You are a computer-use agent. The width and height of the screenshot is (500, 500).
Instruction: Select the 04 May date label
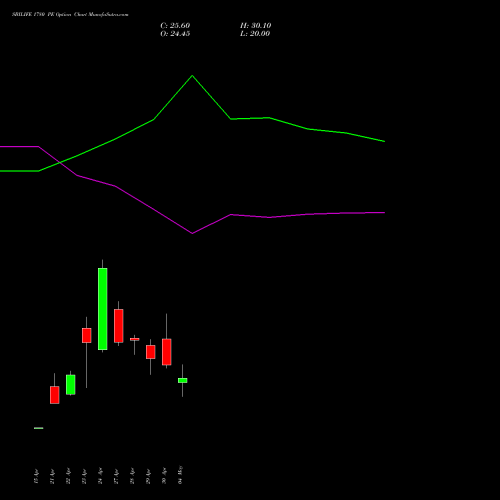pos(180,475)
